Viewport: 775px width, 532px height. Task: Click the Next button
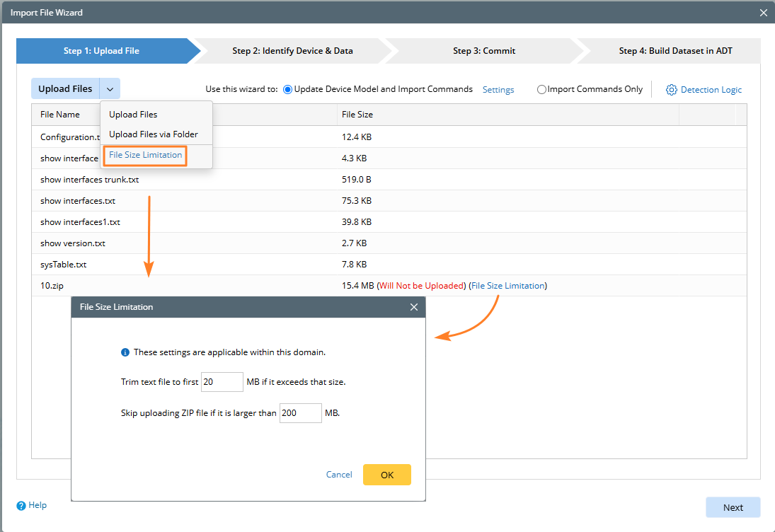tap(733, 507)
